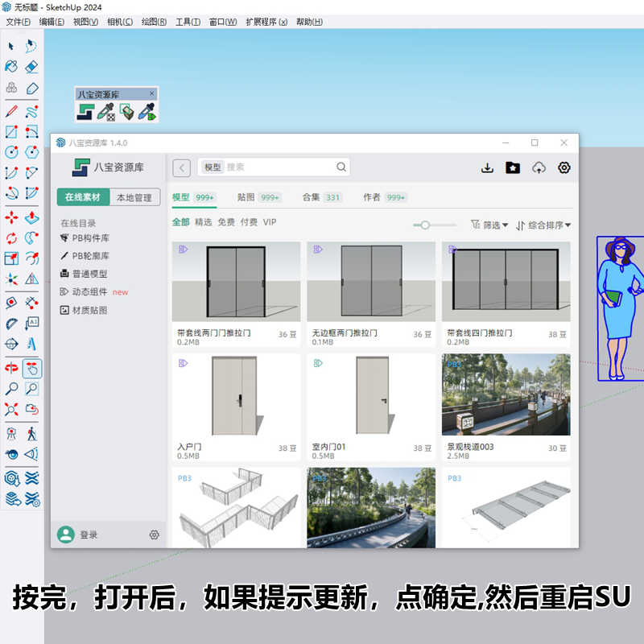Image resolution: width=644 pixels, height=644 pixels.
Task: Open resource library settings gear
Action: click(565, 167)
